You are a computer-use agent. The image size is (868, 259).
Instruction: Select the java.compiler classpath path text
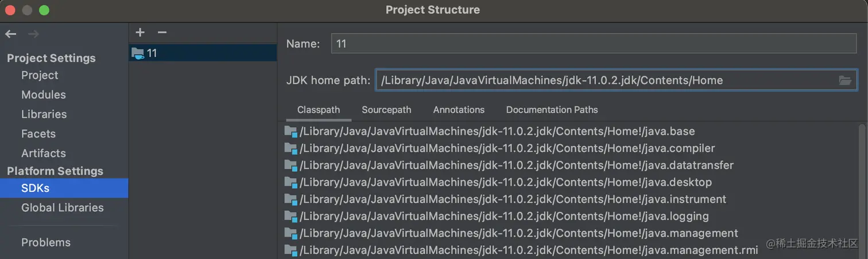507,149
